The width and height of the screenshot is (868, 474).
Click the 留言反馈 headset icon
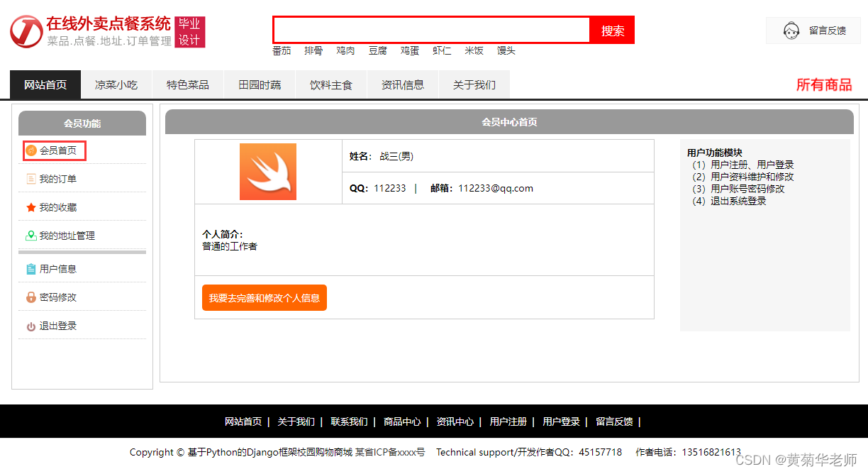click(x=791, y=31)
